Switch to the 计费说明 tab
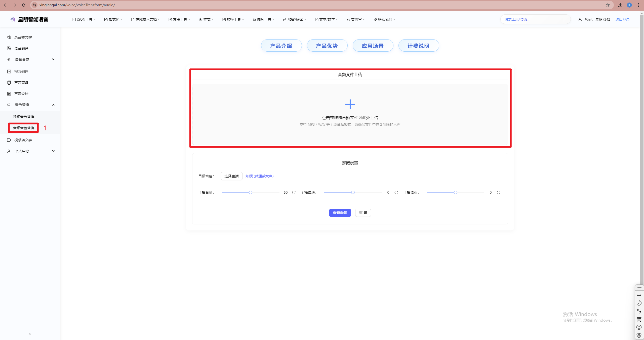 pos(419,46)
